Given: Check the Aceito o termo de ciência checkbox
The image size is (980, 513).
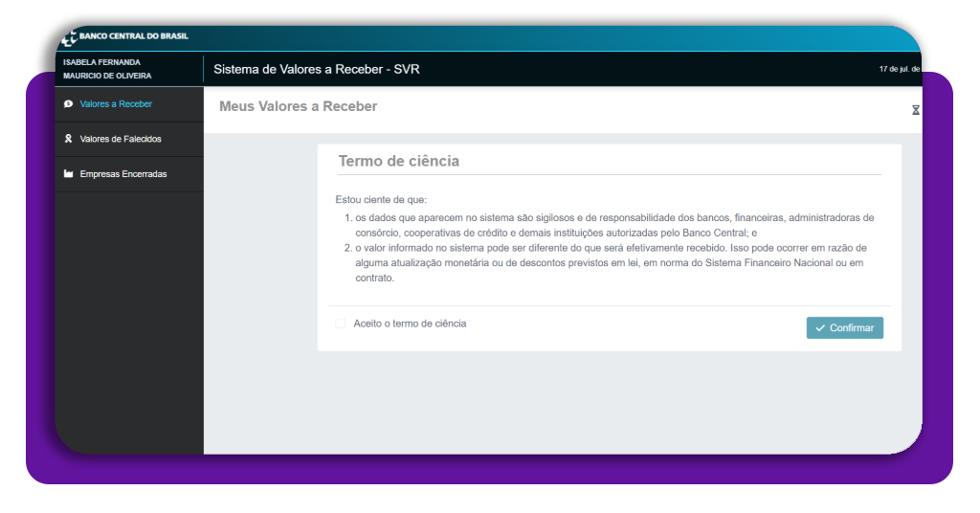Looking at the screenshot, I should click(x=340, y=323).
